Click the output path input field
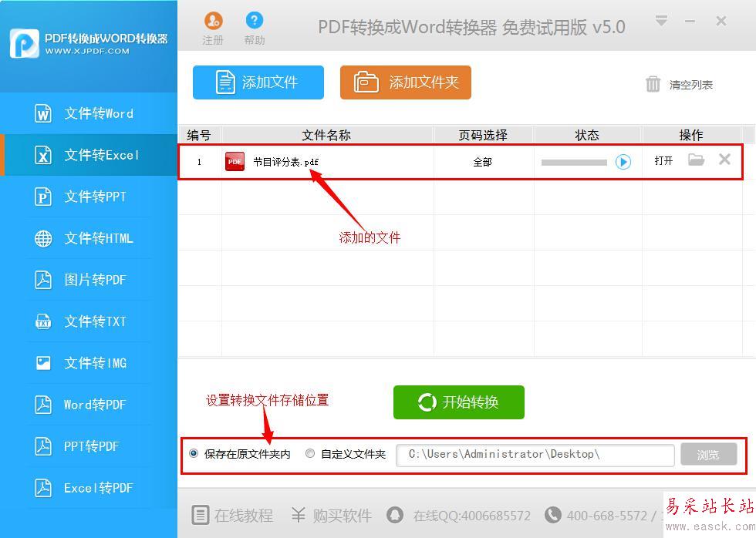The height and width of the screenshot is (538, 756). point(535,455)
